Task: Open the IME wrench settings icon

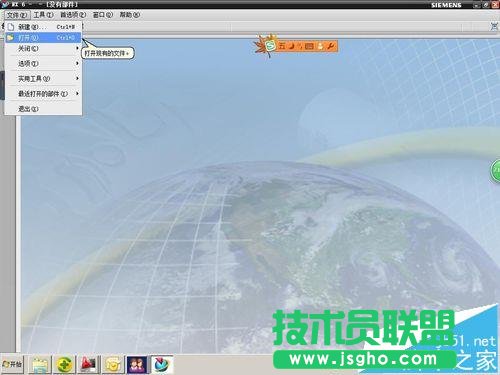Action: [x=331, y=46]
